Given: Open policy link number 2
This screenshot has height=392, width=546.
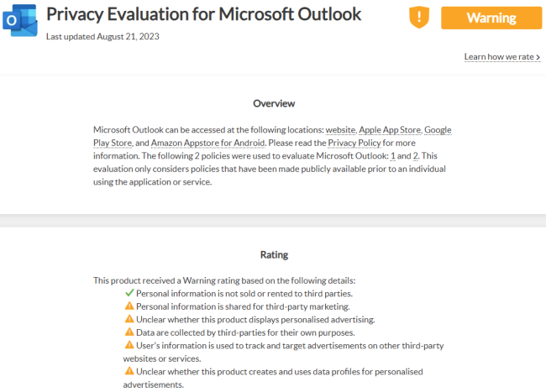Looking at the screenshot, I should coord(415,156).
